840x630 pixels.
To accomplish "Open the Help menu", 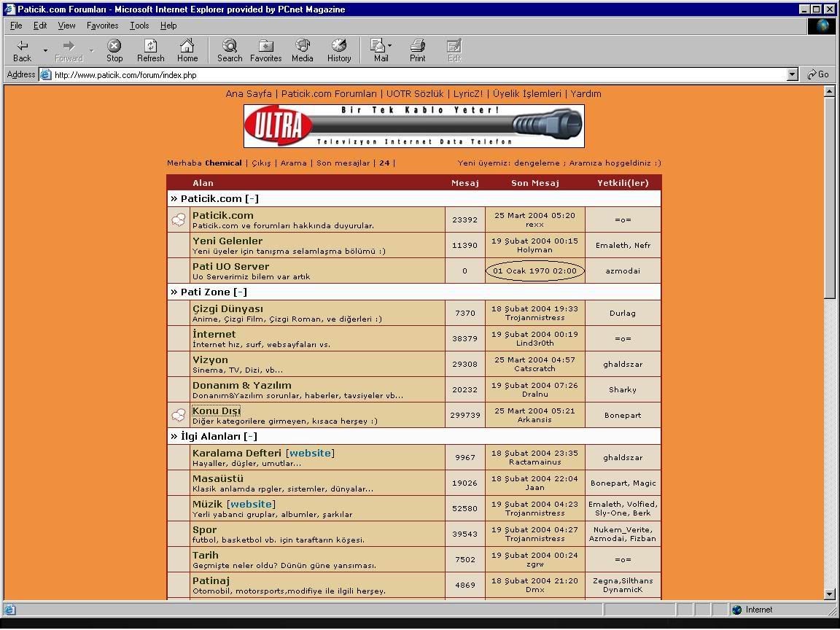I will tap(168, 26).
